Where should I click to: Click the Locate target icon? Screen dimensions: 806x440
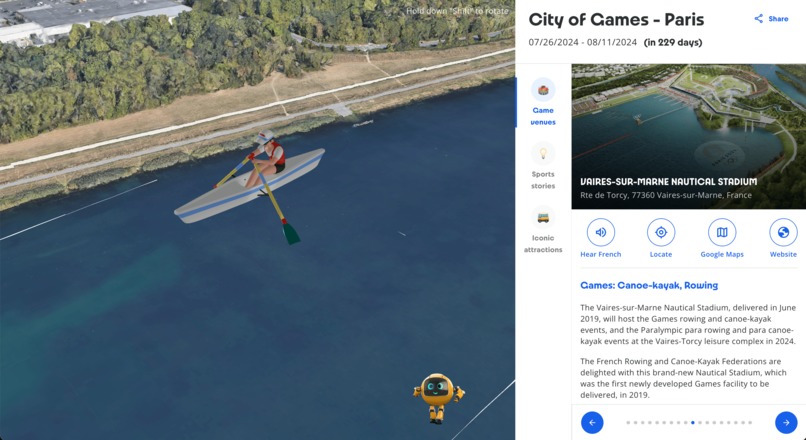(661, 232)
